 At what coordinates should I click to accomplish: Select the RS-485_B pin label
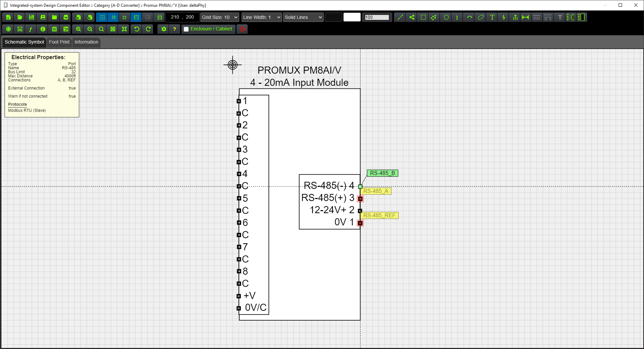382,173
